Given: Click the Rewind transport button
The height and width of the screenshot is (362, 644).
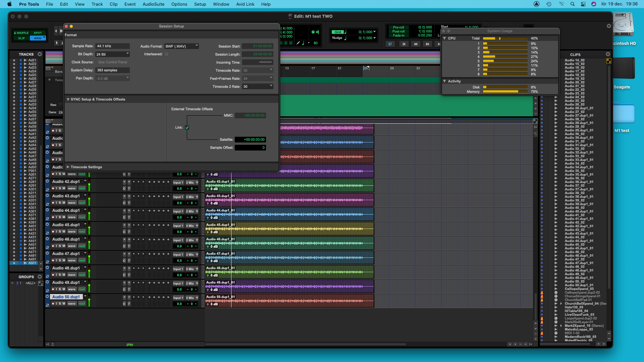Looking at the screenshot, I should pos(416,44).
